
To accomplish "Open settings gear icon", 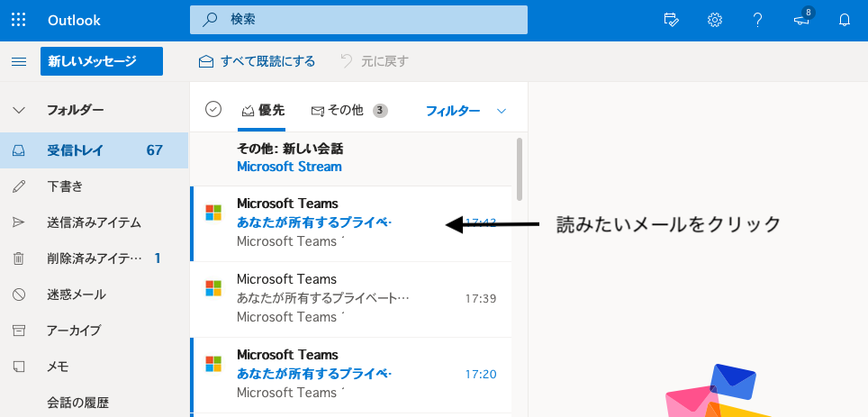I will pos(715,20).
